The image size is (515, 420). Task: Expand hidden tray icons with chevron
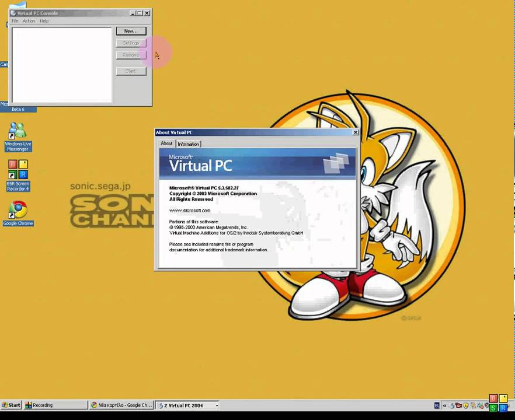(x=445, y=405)
